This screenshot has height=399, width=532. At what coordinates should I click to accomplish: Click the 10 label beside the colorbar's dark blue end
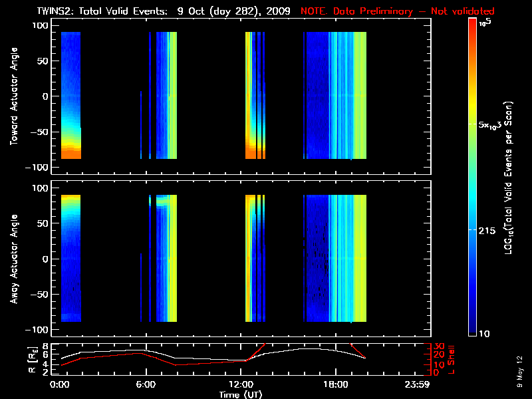484,334
